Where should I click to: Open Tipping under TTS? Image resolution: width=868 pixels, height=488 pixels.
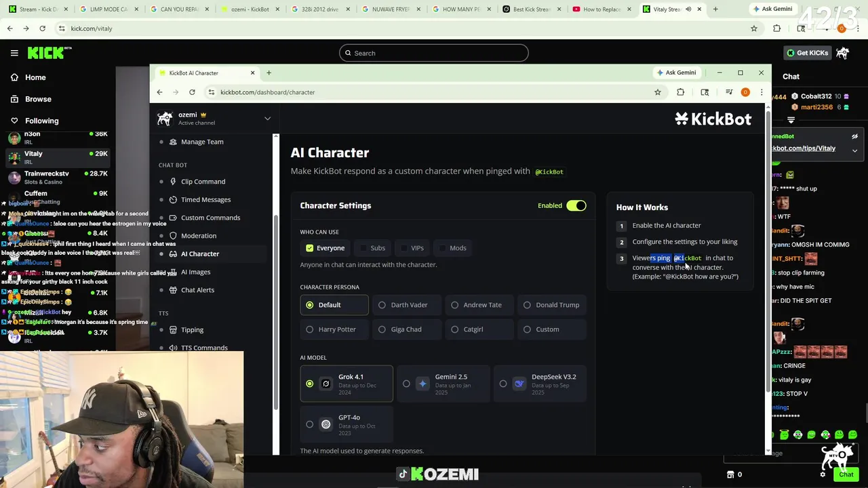192,329
